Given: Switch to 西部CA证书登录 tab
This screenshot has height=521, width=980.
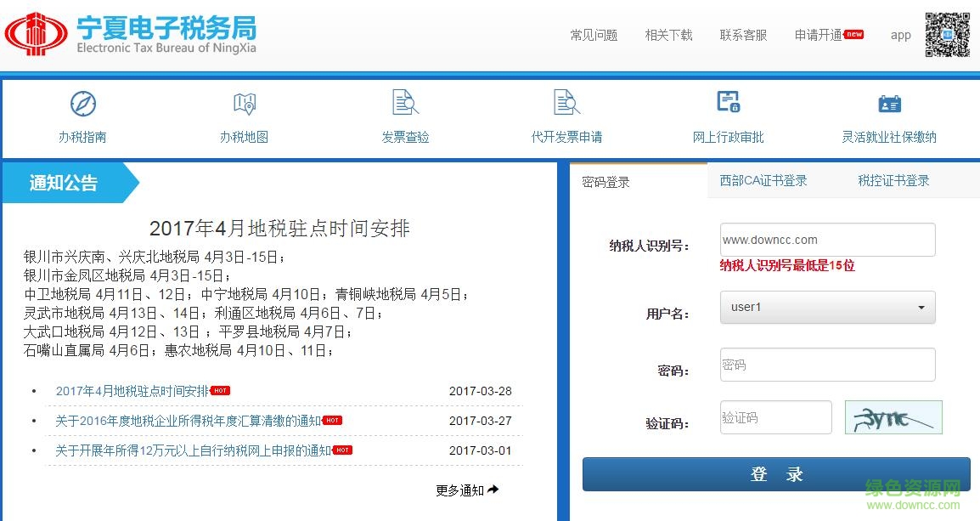Looking at the screenshot, I should (x=763, y=180).
